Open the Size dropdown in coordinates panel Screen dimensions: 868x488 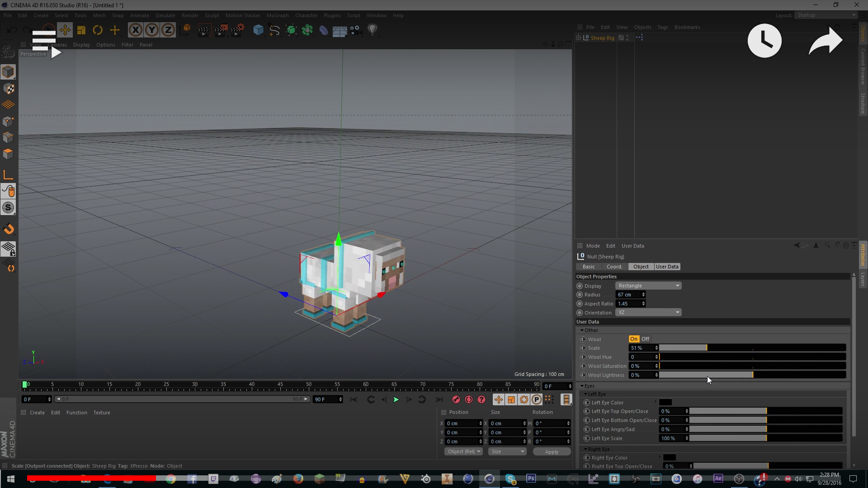tap(507, 451)
